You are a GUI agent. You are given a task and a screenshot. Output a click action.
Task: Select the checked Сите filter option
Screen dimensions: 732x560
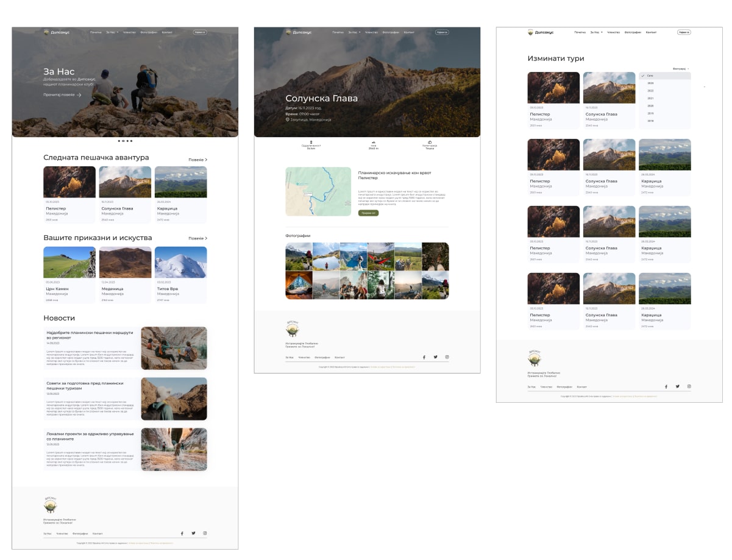(x=650, y=76)
